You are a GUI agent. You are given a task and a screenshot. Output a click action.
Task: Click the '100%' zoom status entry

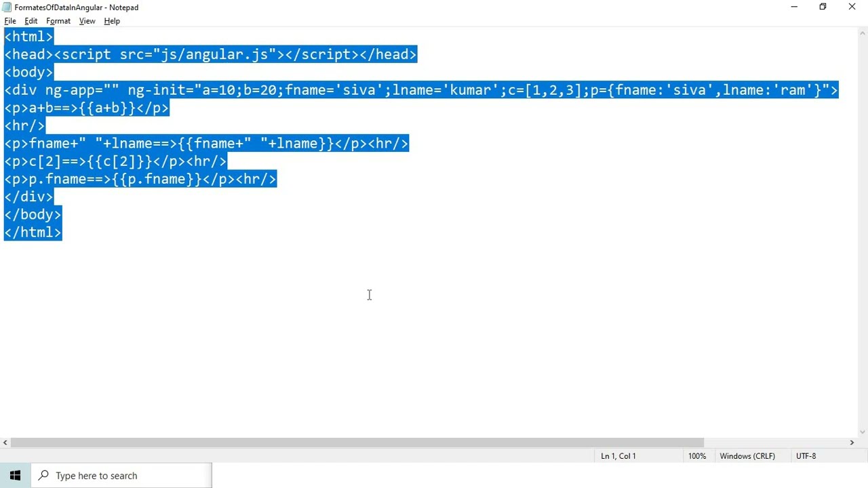point(697,456)
